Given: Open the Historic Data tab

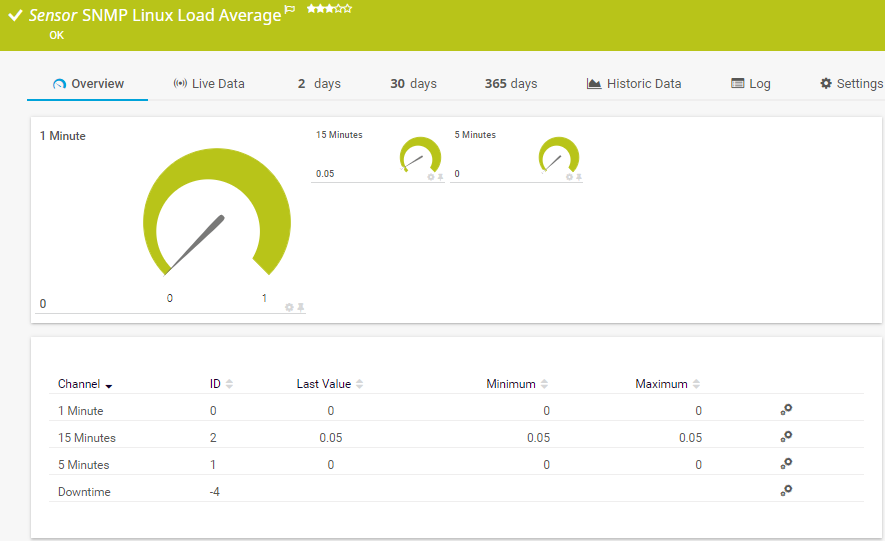Looking at the screenshot, I should coord(634,84).
